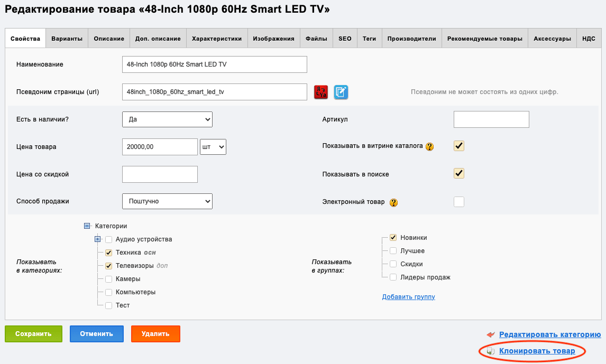Click the green Сохранить button

pos(33,334)
